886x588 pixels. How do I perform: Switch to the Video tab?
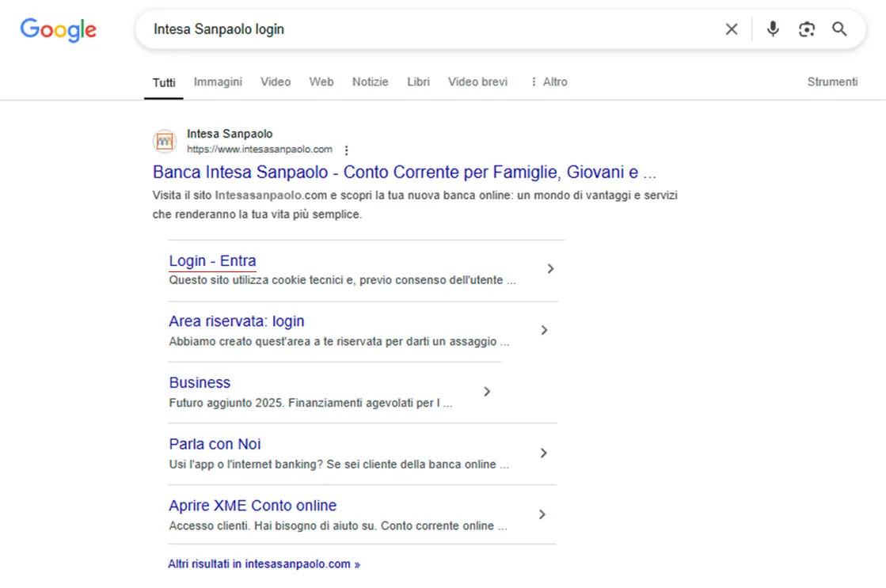276,82
